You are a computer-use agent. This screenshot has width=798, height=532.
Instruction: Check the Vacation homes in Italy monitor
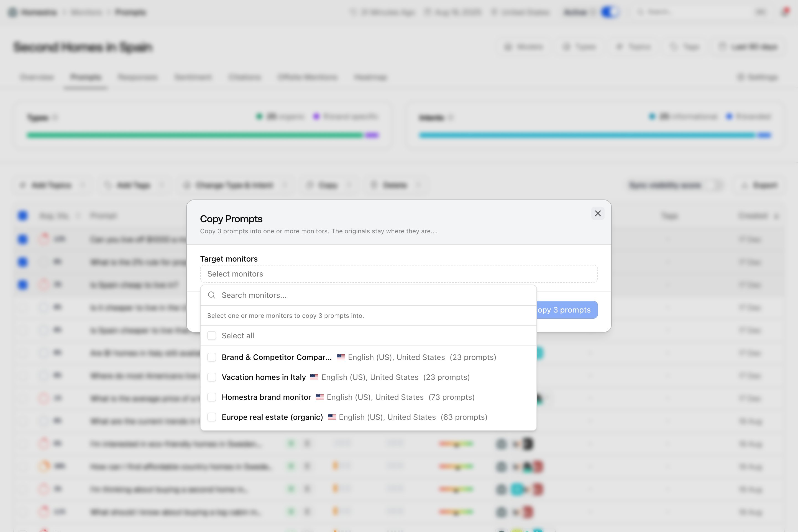coord(212,377)
